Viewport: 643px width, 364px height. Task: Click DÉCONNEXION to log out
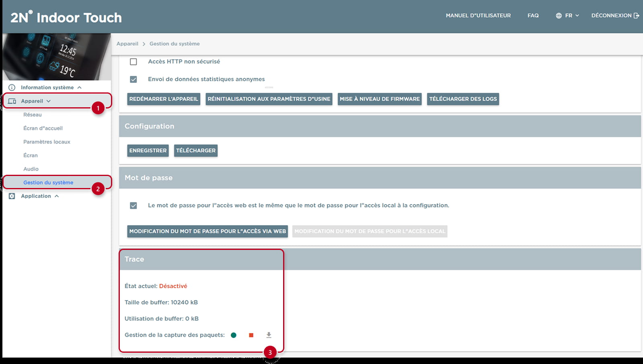pyautogui.click(x=611, y=16)
